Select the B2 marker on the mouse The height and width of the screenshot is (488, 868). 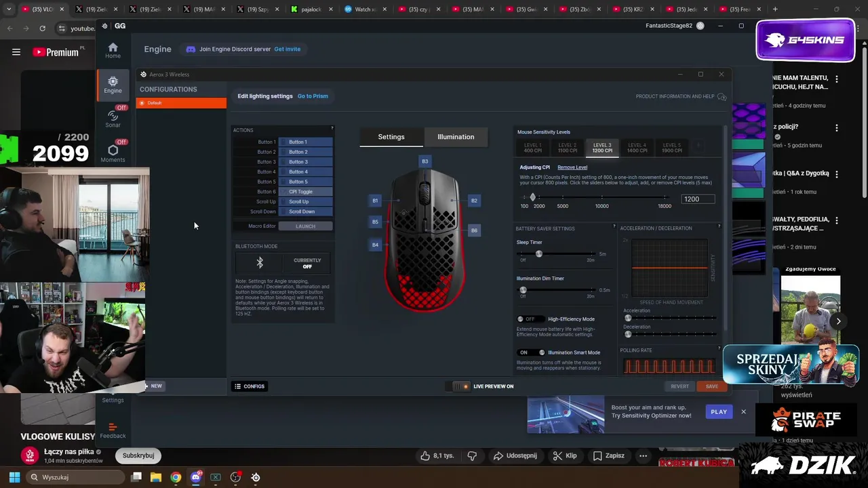click(474, 201)
